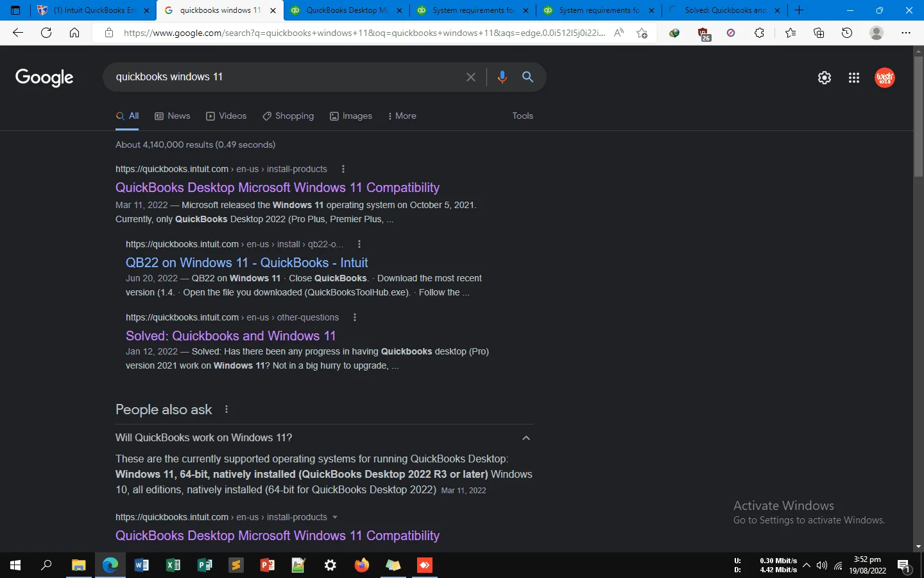The image size is (924, 578).
Task: Open the Tools search options
Action: pyautogui.click(x=522, y=116)
